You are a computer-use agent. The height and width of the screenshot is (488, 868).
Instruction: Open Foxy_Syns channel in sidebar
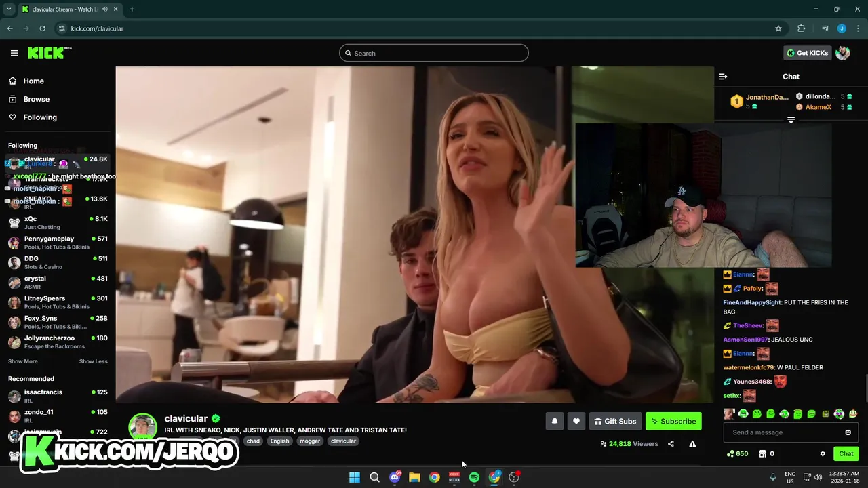(58, 322)
